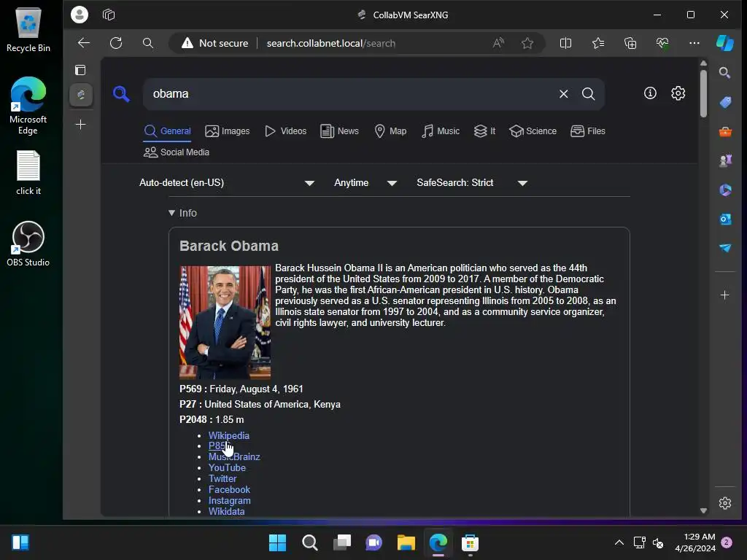Clear the obama search query
The width and height of the screenshot is (747, 560).
coord(564,94)
